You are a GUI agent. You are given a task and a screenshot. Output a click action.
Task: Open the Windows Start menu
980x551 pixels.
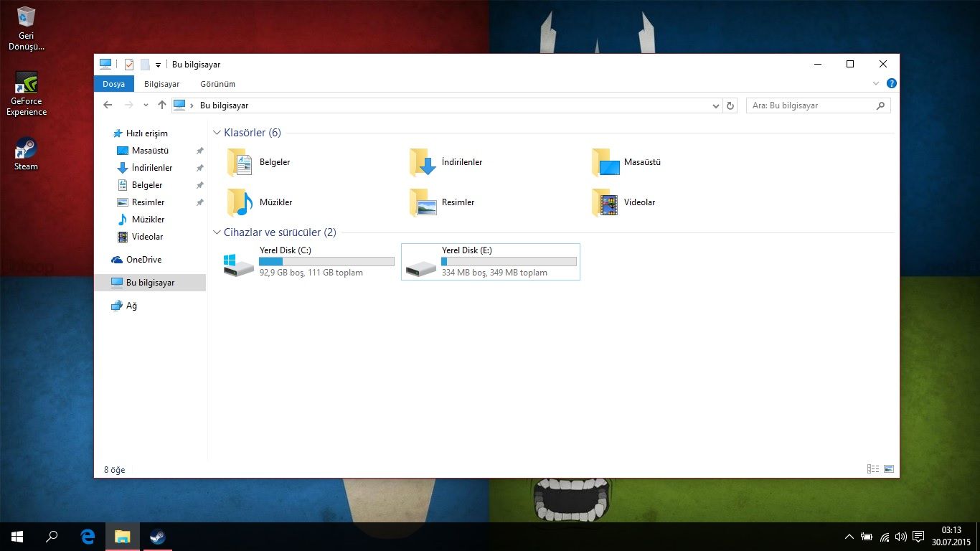pos(17,537)
